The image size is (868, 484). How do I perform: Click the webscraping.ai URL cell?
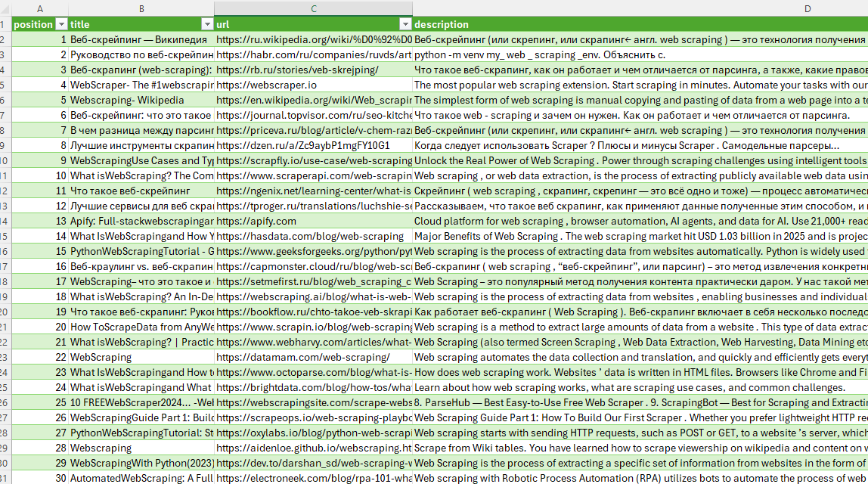tap(313, 296)
